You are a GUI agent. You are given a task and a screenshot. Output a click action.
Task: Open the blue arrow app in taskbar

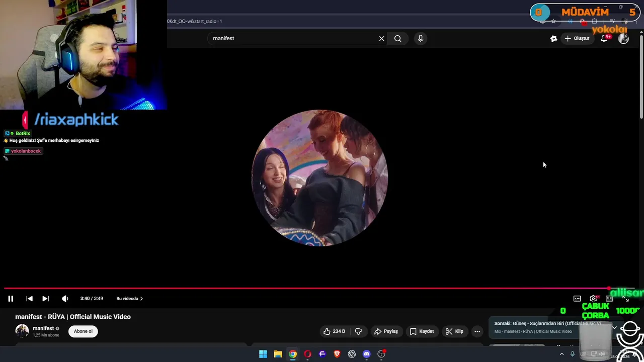(x=323, y=354)
